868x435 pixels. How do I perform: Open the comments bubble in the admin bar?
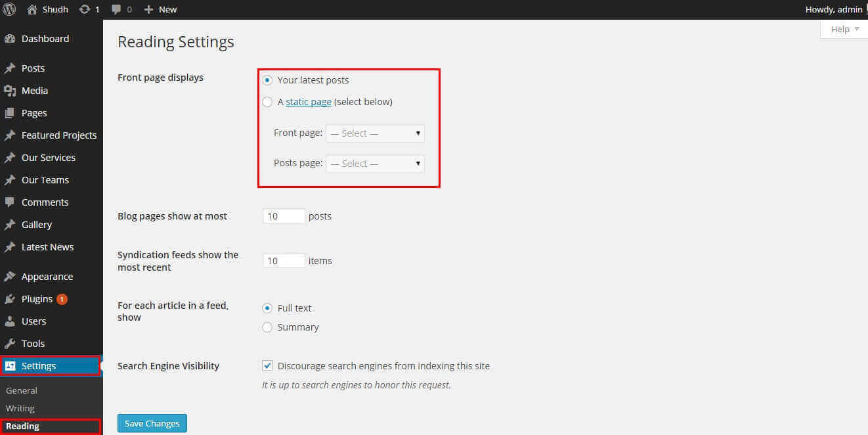[116, 9]
